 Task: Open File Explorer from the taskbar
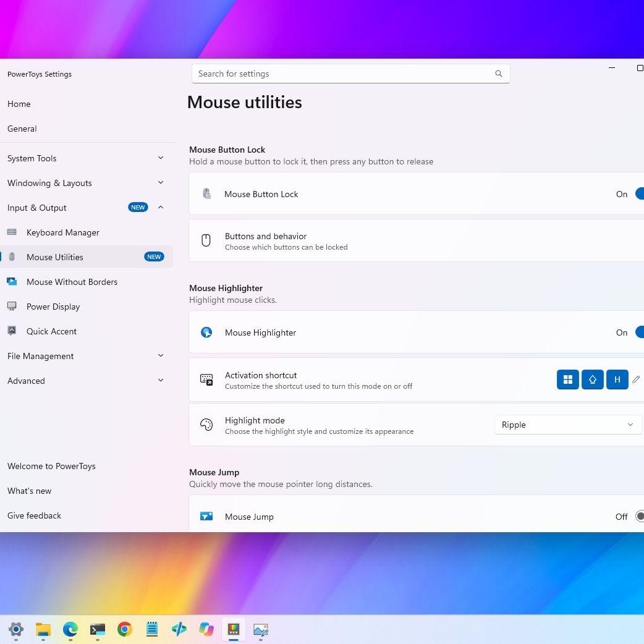43,629
